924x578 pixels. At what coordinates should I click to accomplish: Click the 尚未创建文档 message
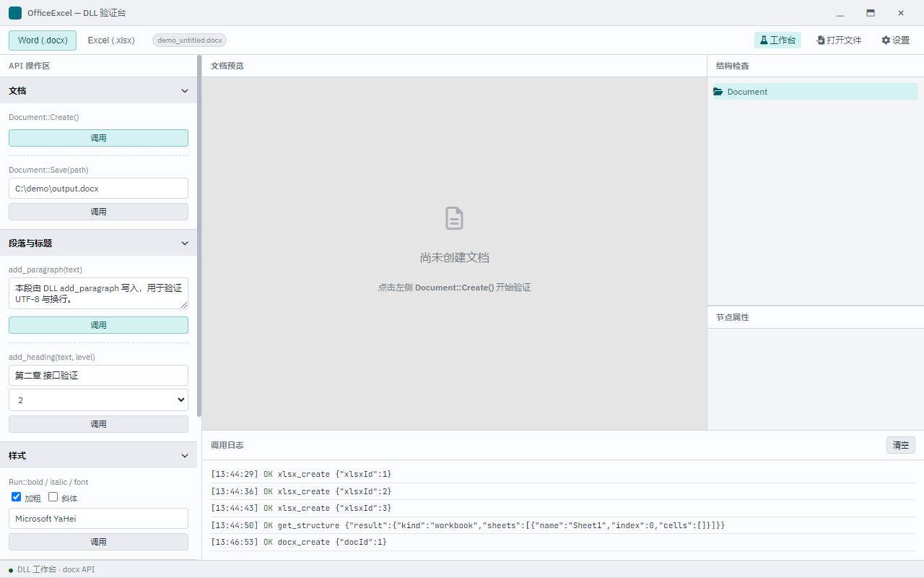(x=455, y=258)
